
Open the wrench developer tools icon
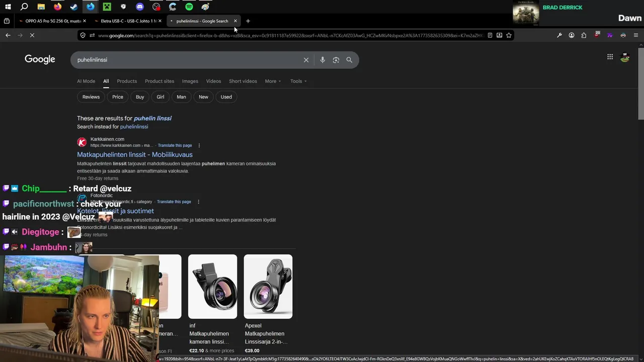[559, 35]
